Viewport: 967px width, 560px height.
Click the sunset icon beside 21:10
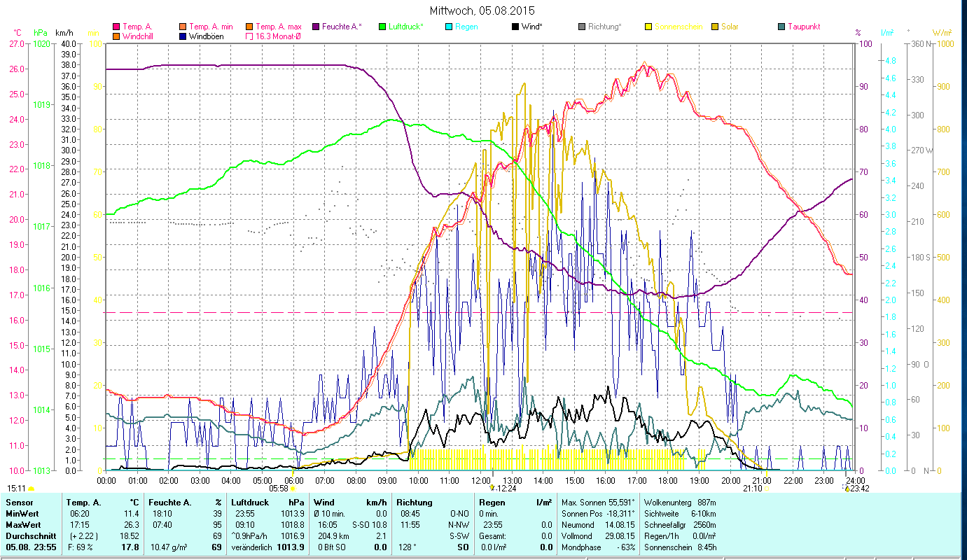[x=767, y=489]
